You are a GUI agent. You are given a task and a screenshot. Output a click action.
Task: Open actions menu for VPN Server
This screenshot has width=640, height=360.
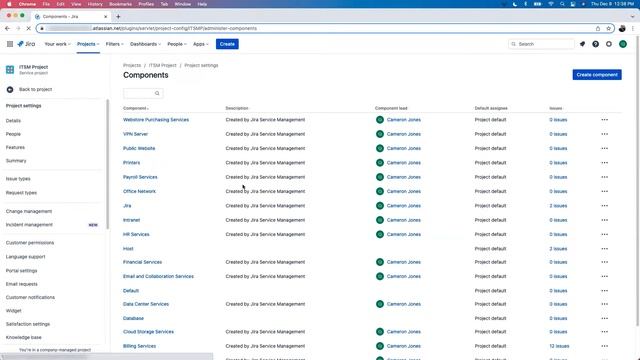point(604,134)
